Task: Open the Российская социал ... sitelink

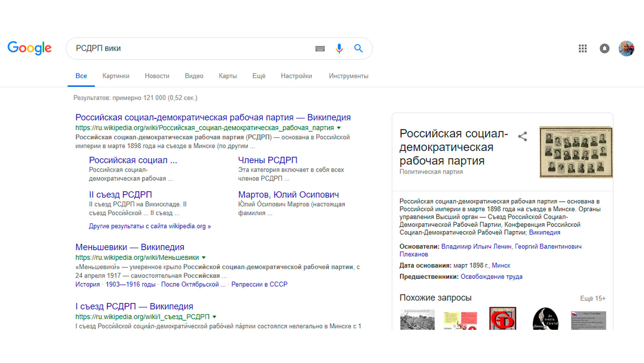Action: point(133,160)
